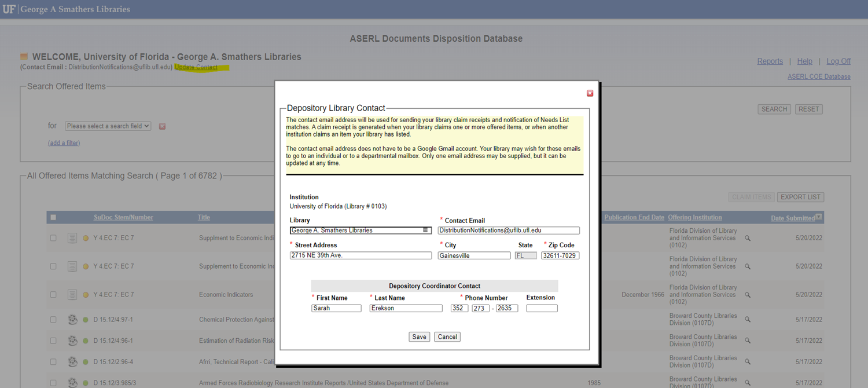Check the D 15.12/3:985/3 row checkbox

click(x=53, y=383)
